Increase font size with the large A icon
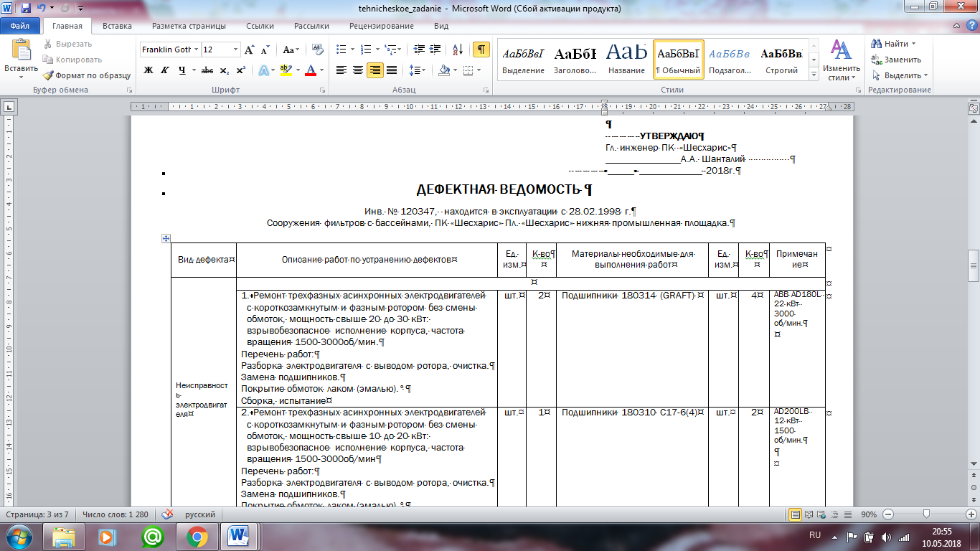Viewport: 980px width, 551px height. (250, 50)
